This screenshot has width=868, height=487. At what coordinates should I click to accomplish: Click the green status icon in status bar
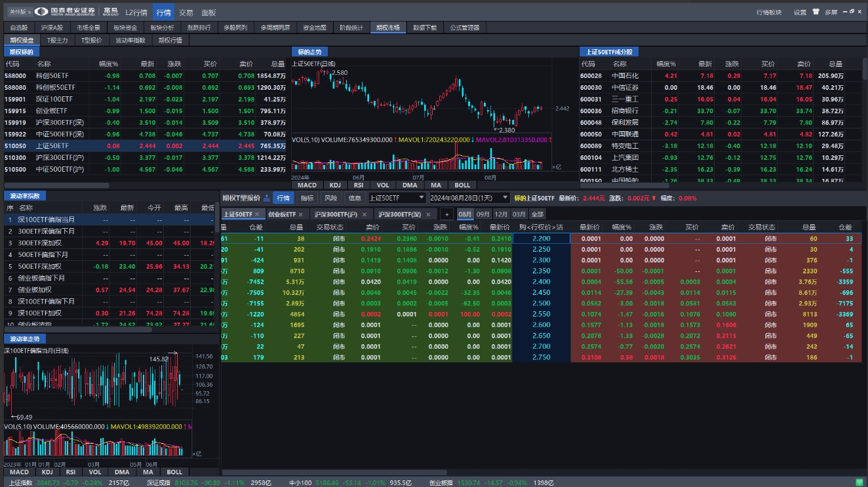click(859, 482)
